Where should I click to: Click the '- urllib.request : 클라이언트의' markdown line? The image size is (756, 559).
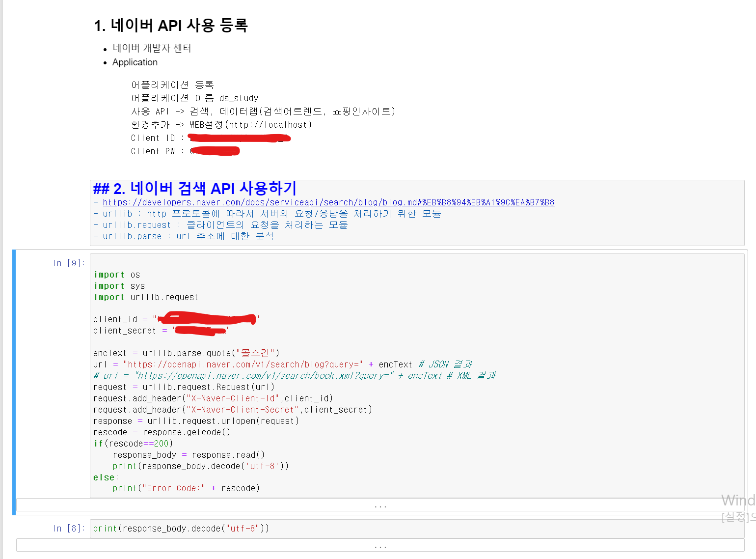click(x=220, y=225)
